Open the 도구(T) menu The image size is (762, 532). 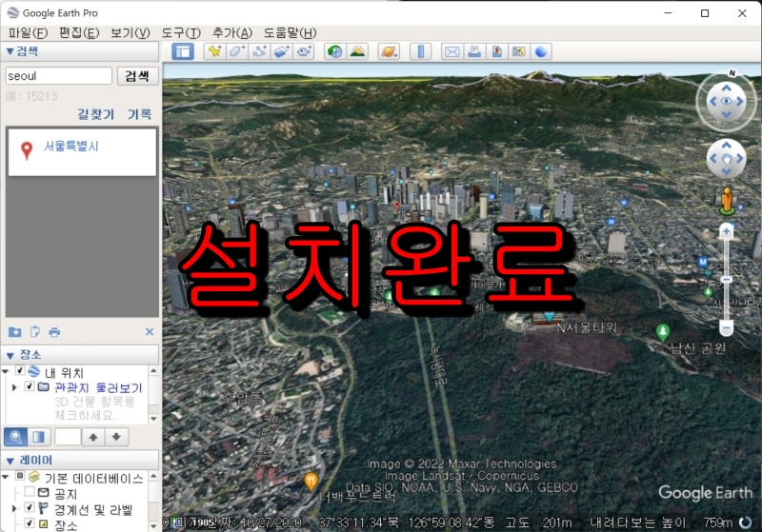point(181,32)
